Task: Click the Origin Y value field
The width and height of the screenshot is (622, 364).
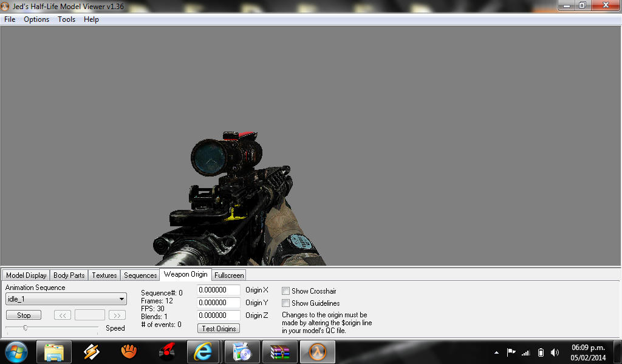Action: (219, 303)
